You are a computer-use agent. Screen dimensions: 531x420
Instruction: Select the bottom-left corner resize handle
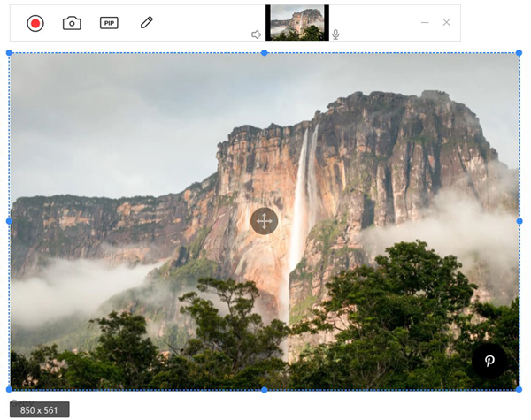pyautogui.click(x=10, y=389)
